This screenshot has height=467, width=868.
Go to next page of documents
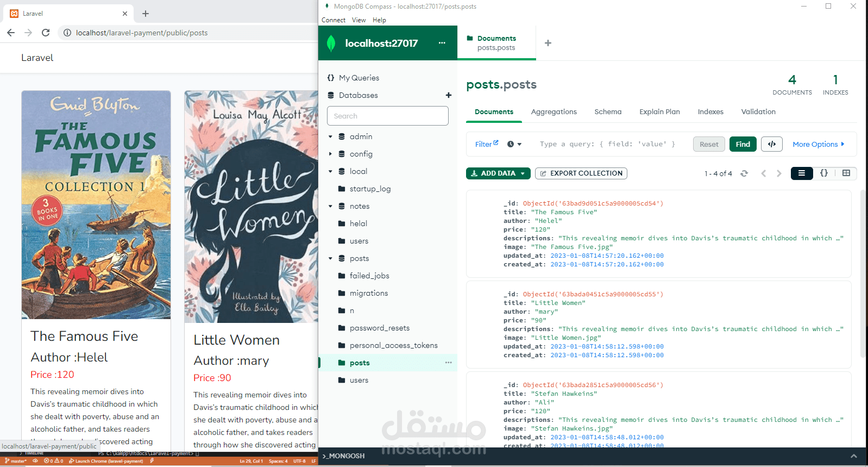pos(779,173)
